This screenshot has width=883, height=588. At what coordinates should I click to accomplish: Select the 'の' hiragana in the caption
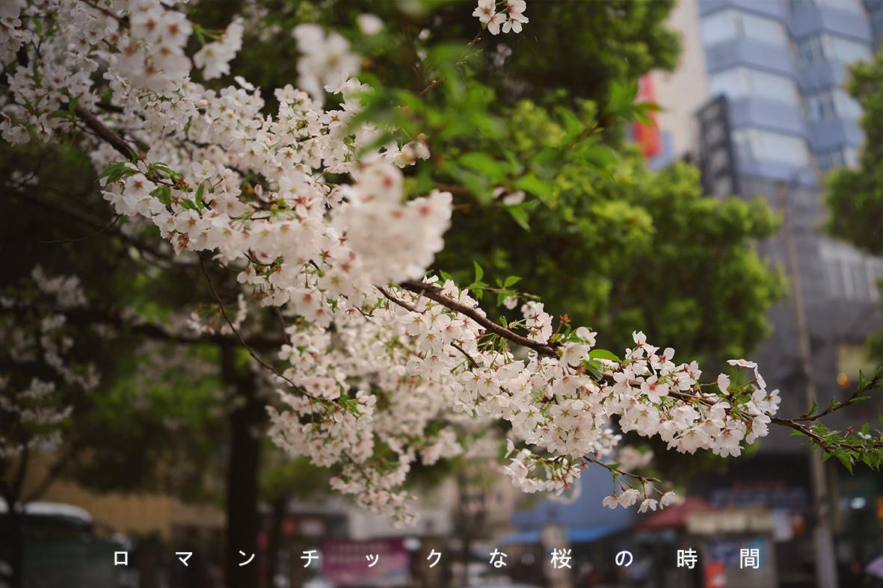624,558
